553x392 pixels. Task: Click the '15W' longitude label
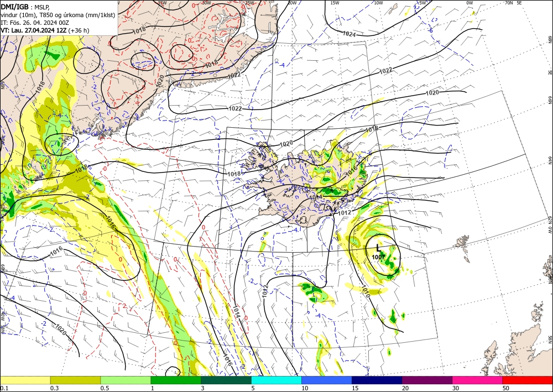pyautogui.click(x=335, y=3)
